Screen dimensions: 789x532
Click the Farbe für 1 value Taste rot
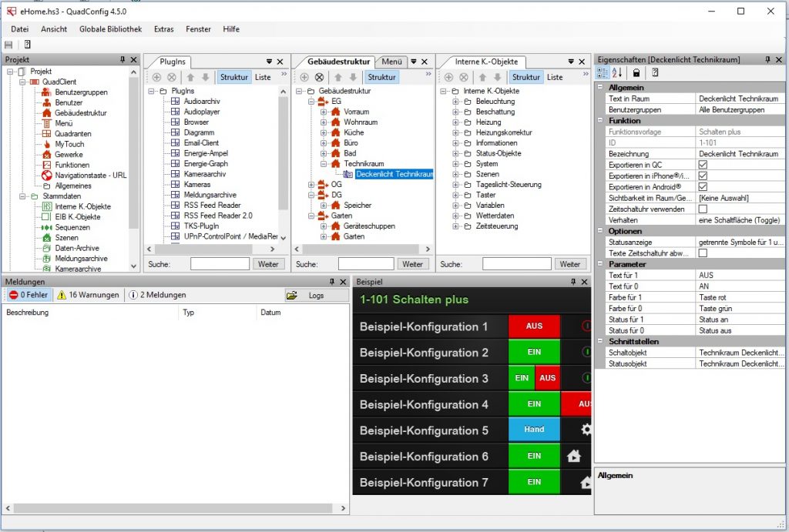coord(740,297)
